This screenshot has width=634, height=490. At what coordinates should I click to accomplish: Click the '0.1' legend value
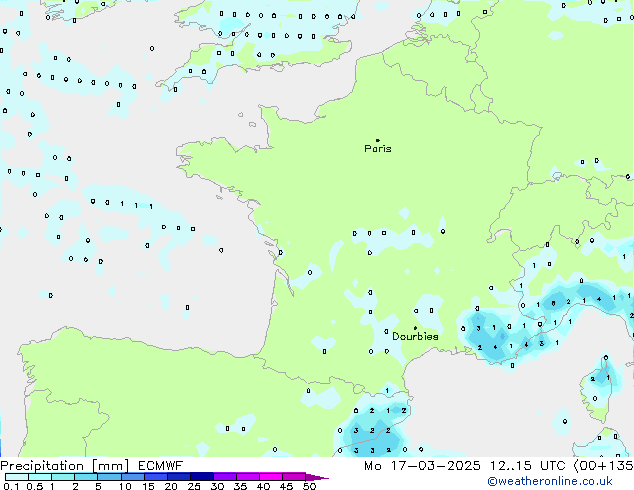tap(11, 486)
